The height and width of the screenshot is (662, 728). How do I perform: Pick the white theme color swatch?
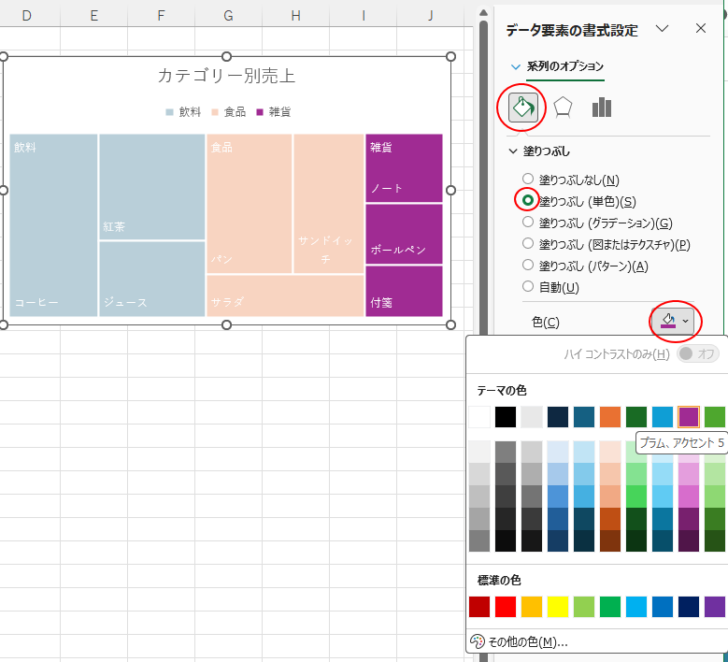[479, 417]
